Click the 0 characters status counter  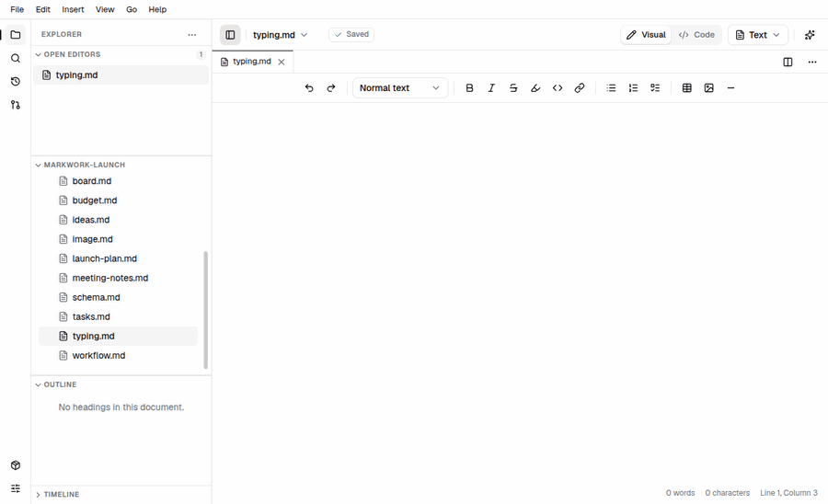point(727,493)
